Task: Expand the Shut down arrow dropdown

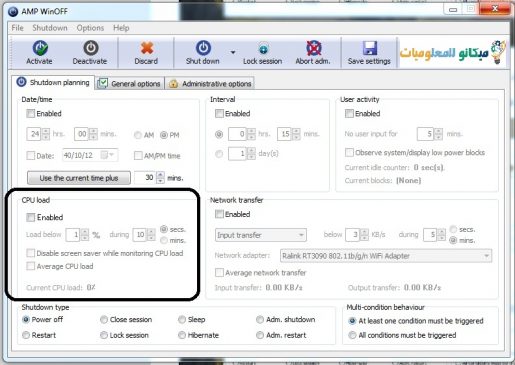Action: pyautogui.click(x=233, y=52)
